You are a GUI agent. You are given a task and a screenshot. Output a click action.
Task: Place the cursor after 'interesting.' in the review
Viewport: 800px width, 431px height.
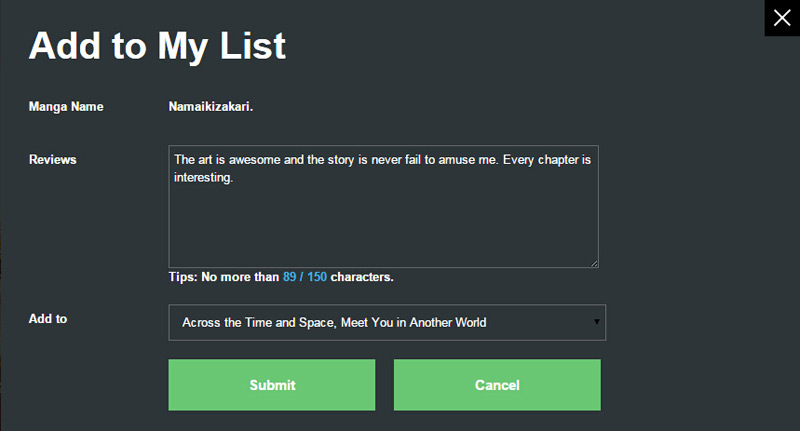pos(234,178)
